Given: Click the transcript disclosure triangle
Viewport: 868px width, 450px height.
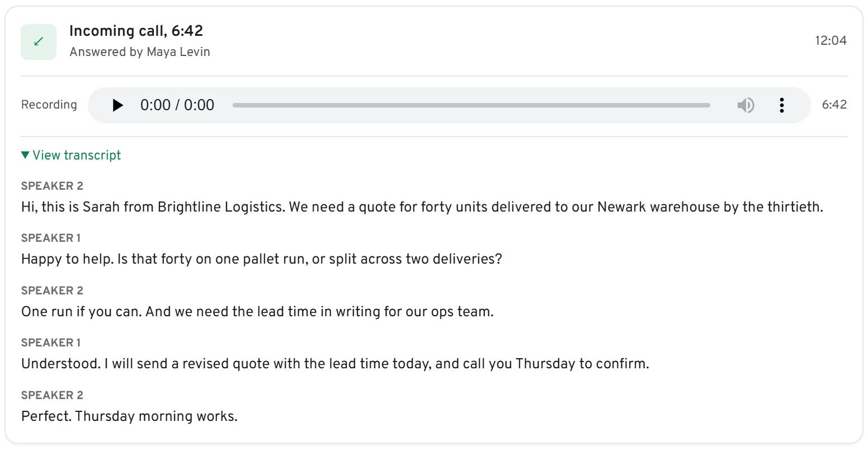Looking at the screenshot, I should [x=25, y=155].
